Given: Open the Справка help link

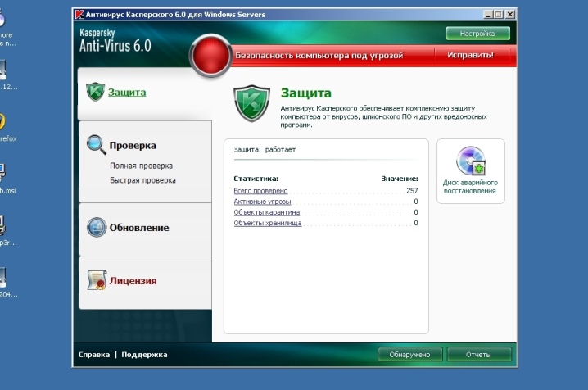Looking at the screenshot, I should pyautogui.click(x=94, y=355).
